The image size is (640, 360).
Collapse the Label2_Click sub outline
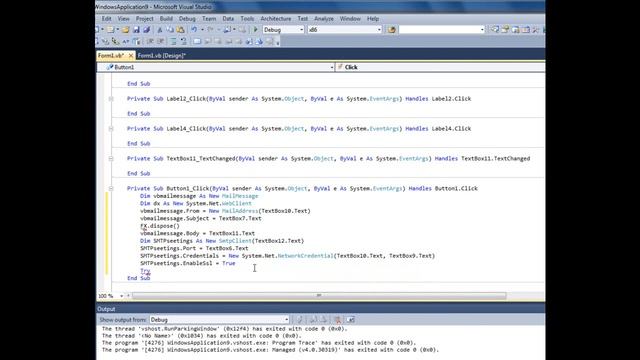click(111, 99)
